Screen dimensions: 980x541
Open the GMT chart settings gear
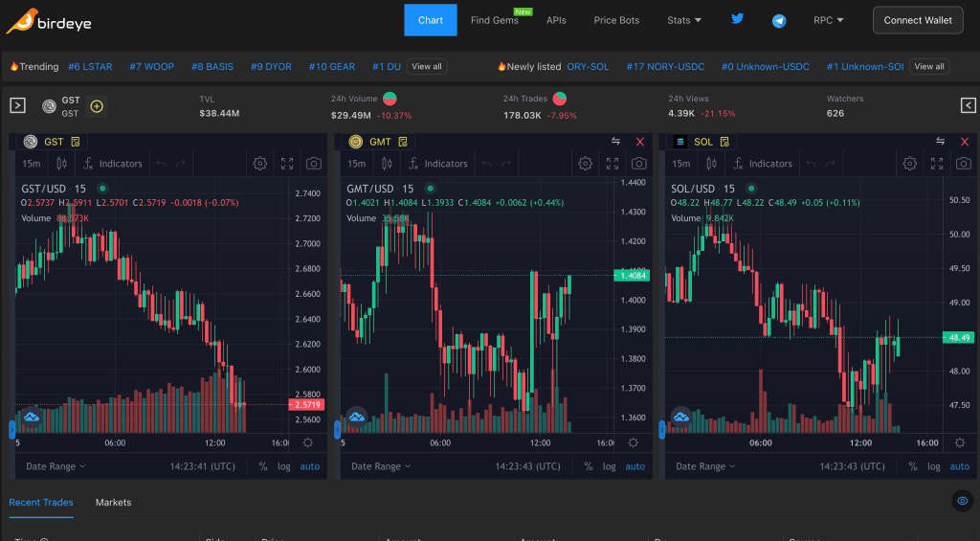tap(585, 164)
